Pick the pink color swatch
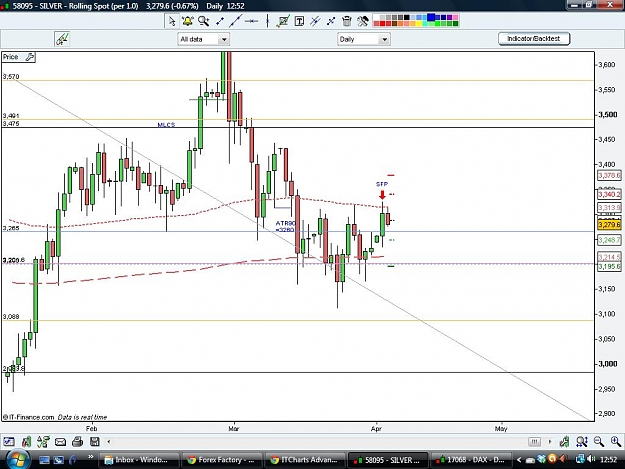625x469 pixels. [x=456, y=18]
